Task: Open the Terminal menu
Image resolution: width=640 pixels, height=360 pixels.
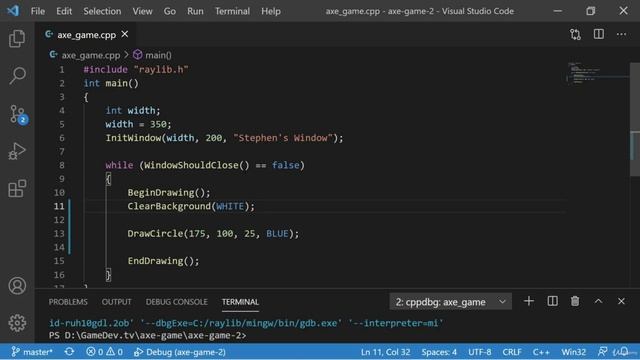Action: tap(232, 11)
